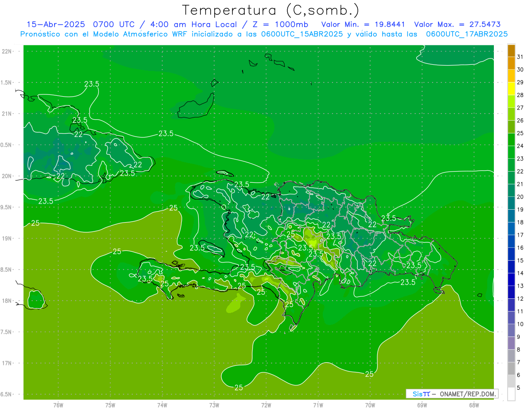The height and width of the screenshot is (411, 532).
Task: Select the lime swatch between 27 and 28
Action: point(511,102)
